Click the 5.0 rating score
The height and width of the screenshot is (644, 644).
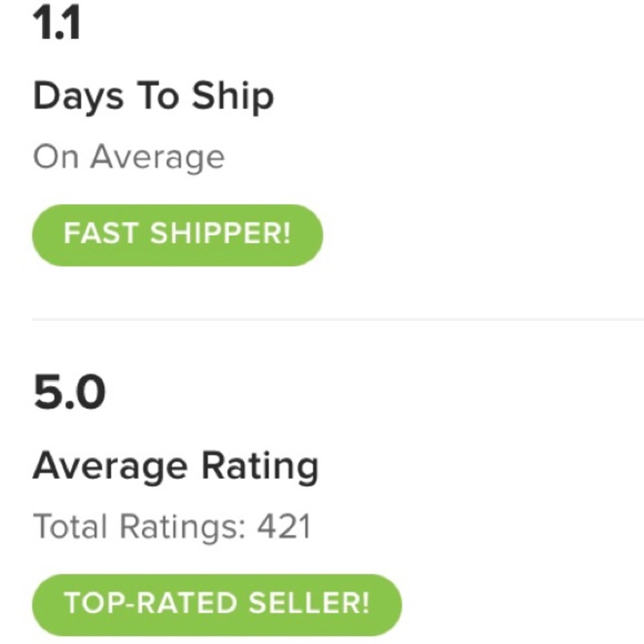pos(69,394)
